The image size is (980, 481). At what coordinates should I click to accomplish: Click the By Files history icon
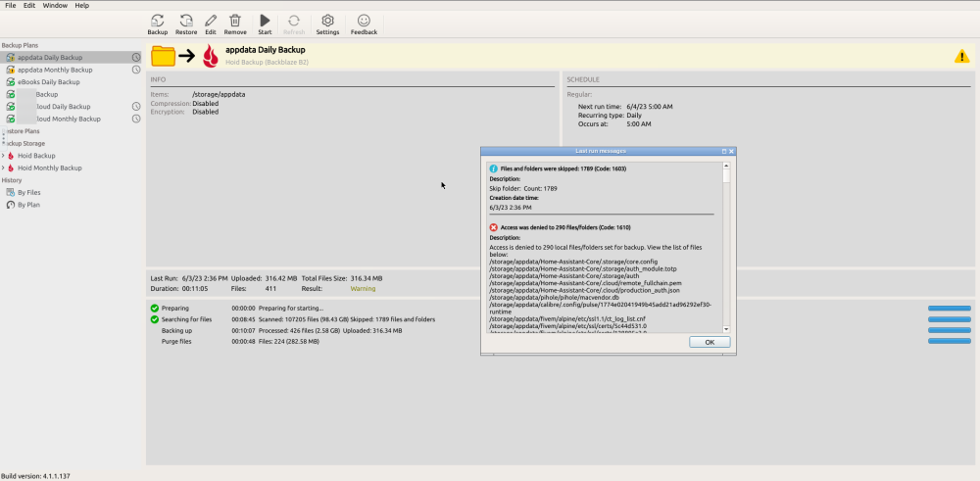11,192
